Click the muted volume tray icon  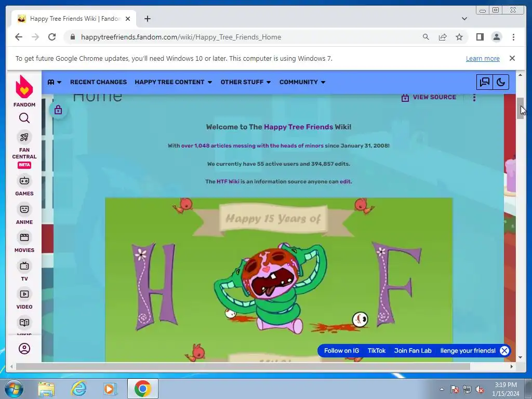click(x=480, y=390)
